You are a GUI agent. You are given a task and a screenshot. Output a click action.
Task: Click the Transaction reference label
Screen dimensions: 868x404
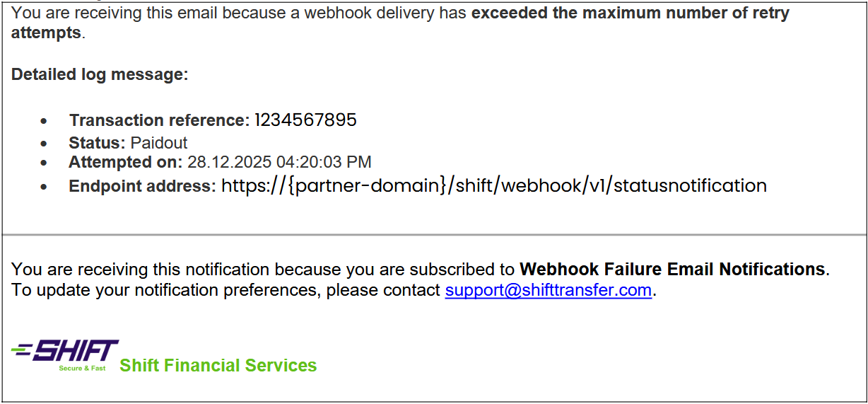(x=159, y=120)
